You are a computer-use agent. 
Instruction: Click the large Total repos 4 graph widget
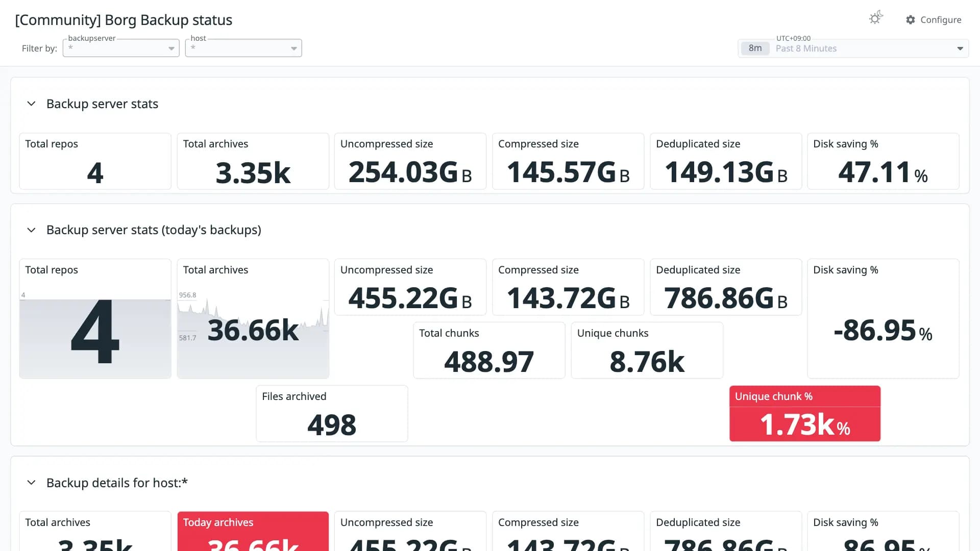[95, 319]
